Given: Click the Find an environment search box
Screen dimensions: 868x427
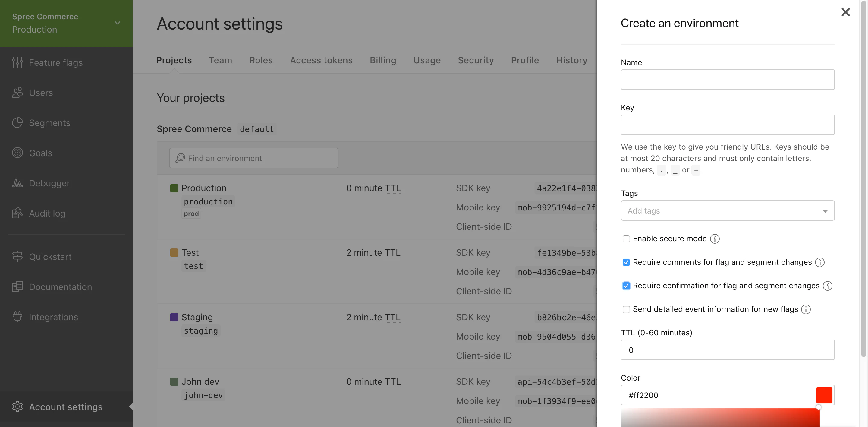Looking at the screenshot, I should pyautogui.click(x=253, y=158).
